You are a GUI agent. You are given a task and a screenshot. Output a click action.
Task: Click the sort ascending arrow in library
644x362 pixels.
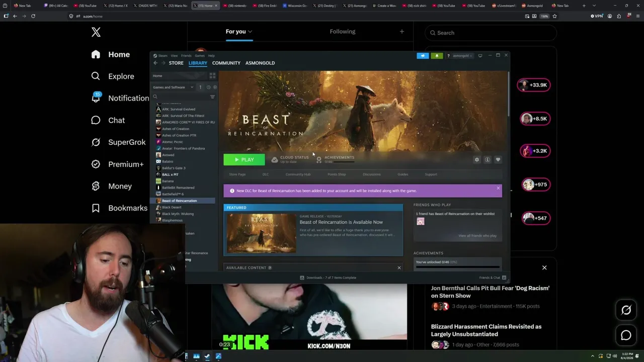pyautogui.click(x=200, y=87)
